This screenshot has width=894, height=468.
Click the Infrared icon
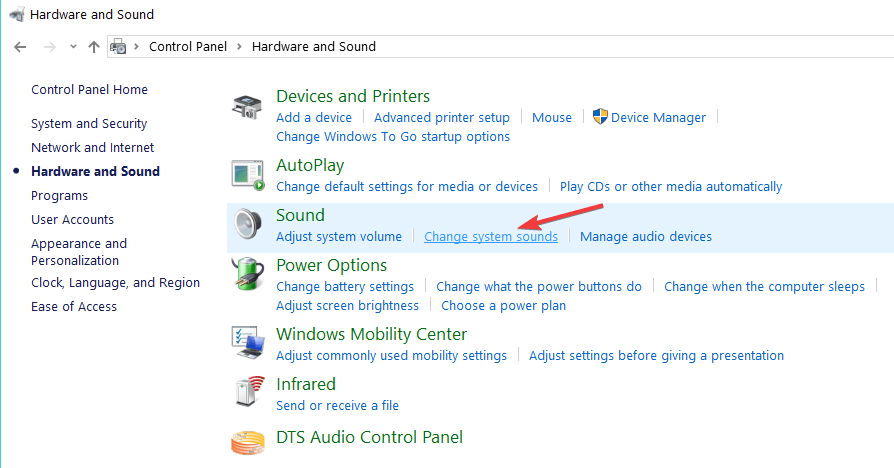coord(247,394)
